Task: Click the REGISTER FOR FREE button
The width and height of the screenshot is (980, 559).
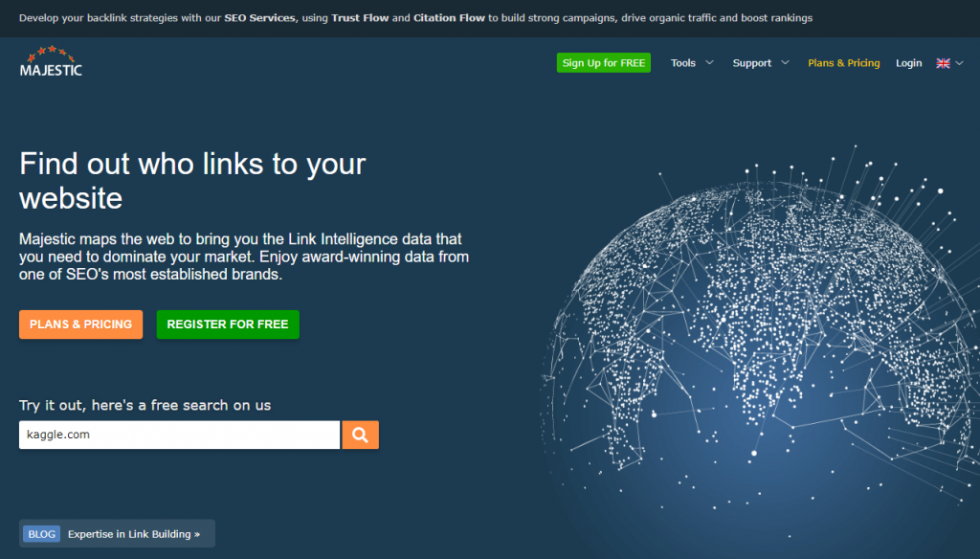Action: click(228, 324)
